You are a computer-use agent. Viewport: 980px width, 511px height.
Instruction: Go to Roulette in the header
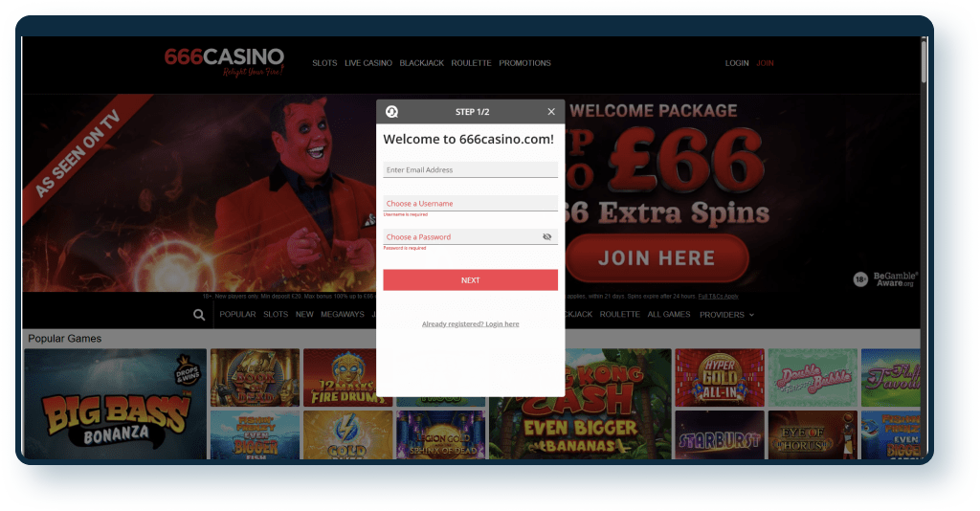[x=471, y=63]
